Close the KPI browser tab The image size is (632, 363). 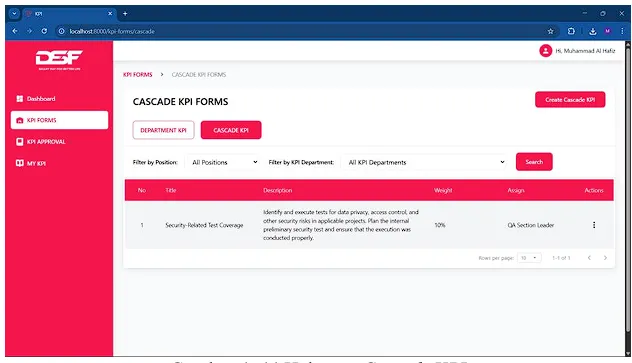point(110,14)
